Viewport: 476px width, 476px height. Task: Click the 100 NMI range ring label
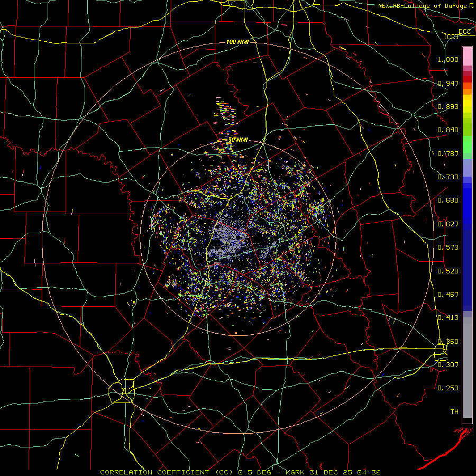click(x=237, y=42)
